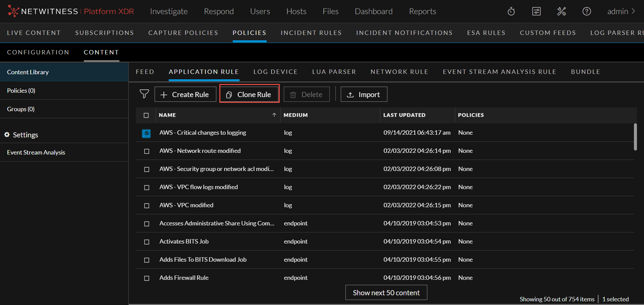Open the Incident Rules tab

(311, 33)
